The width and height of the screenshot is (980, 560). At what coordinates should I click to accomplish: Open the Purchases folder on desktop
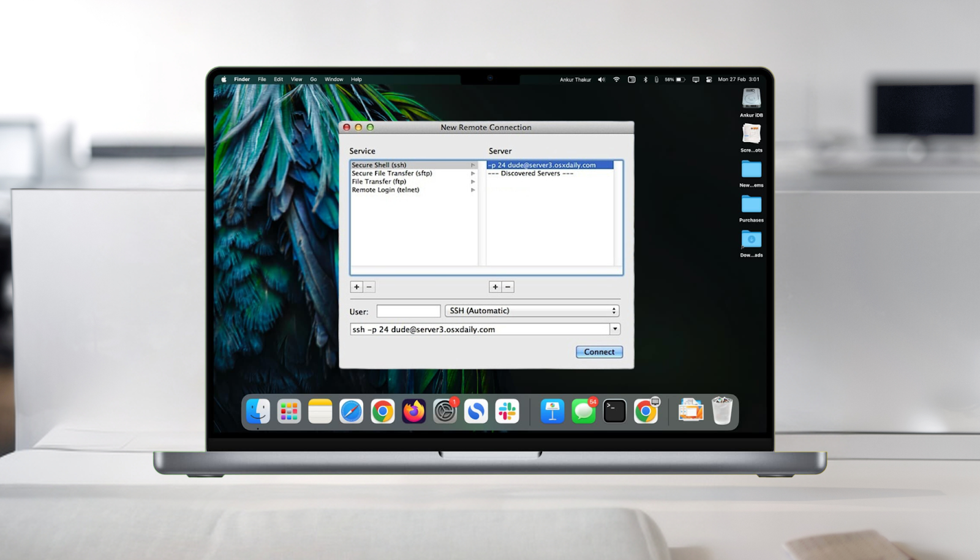pyautogui.click(x=751, y=206)
